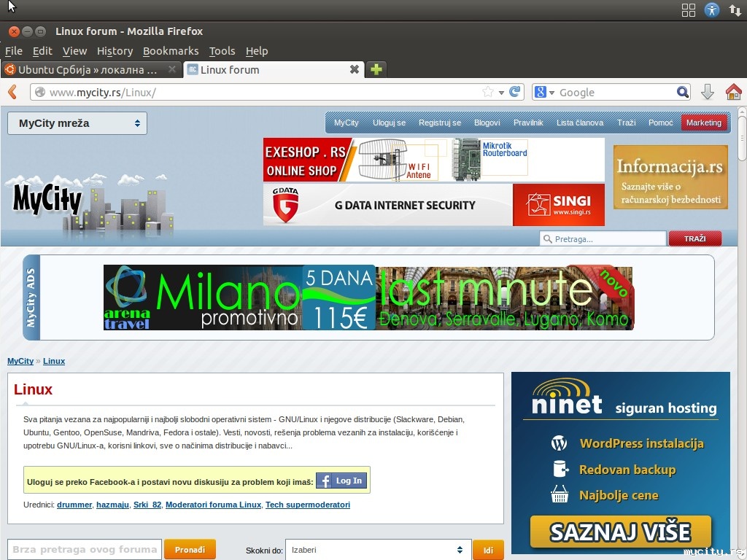Click the Brza pretraga ovog foruma field

[x=85, y=550]
